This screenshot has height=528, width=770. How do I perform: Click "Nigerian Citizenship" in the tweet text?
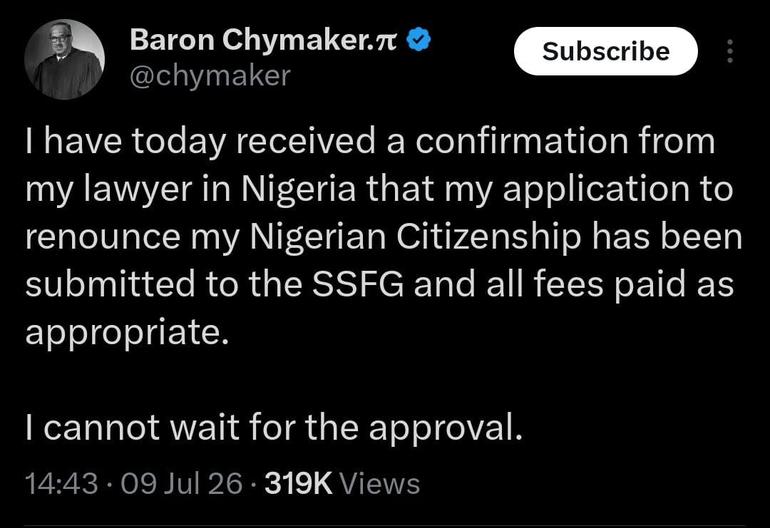(415, 238)
